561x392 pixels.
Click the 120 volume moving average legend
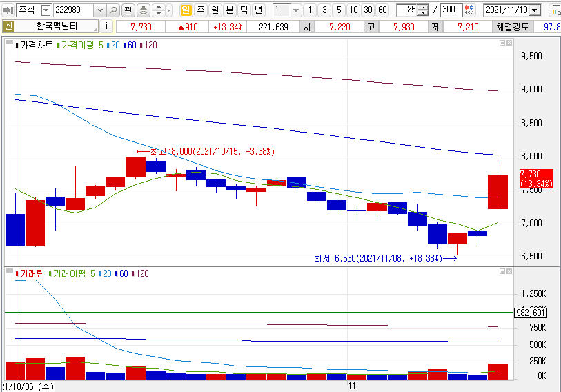coord(140,273)
